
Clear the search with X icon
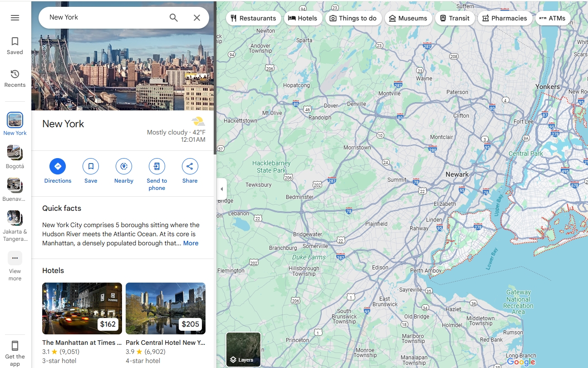[x=197, y=18]
